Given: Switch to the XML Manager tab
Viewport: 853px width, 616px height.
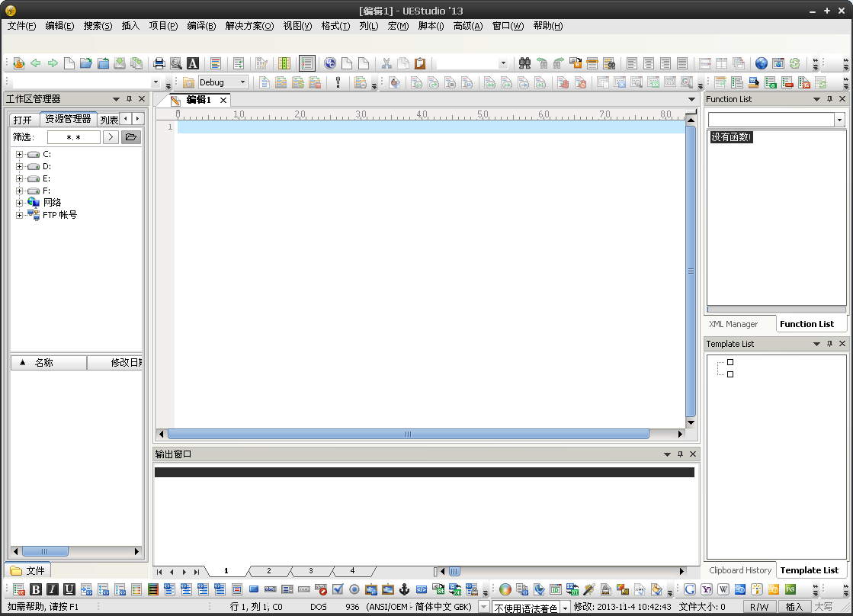Looking at the screenshot, I should [x=733, y=324].
